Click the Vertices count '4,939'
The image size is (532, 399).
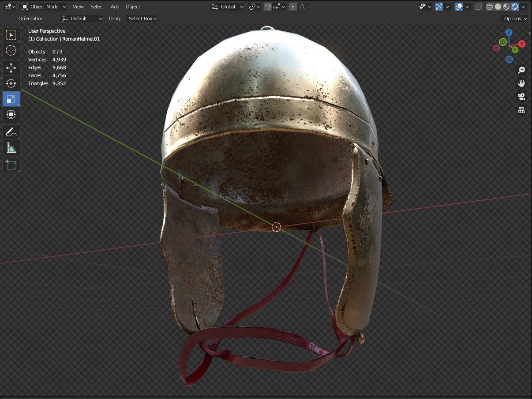(59, 60)
